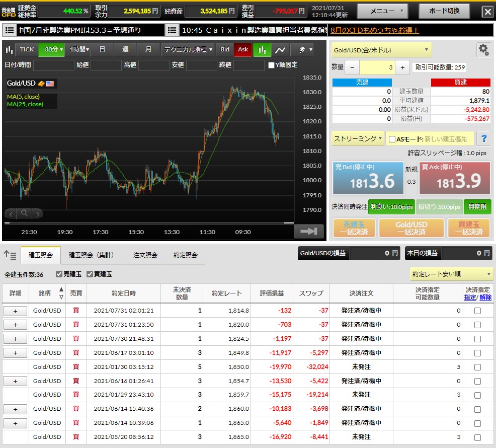Open the ストリーミング order type dropdown
Image resolution: width=496 pixels, height=448 pixels.
(x=358, y=138)
